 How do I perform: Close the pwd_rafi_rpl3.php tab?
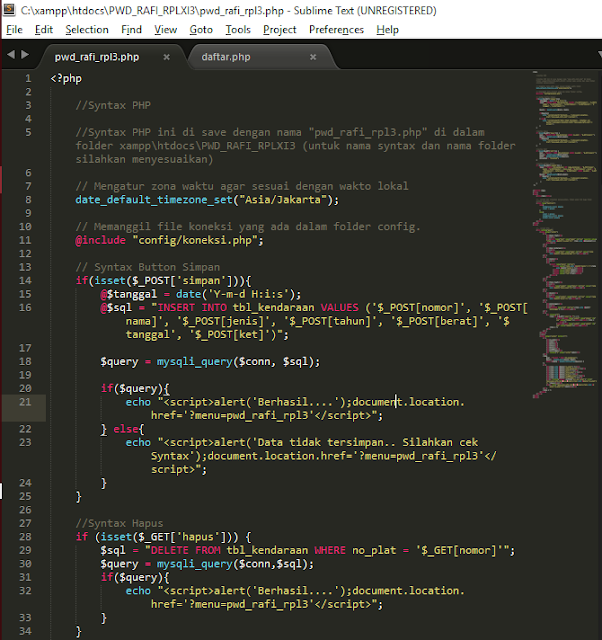click(x=167, y=57)
